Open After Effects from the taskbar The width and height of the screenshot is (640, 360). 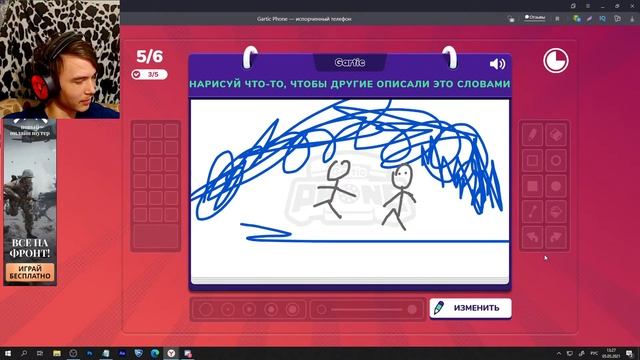point(122,353)
